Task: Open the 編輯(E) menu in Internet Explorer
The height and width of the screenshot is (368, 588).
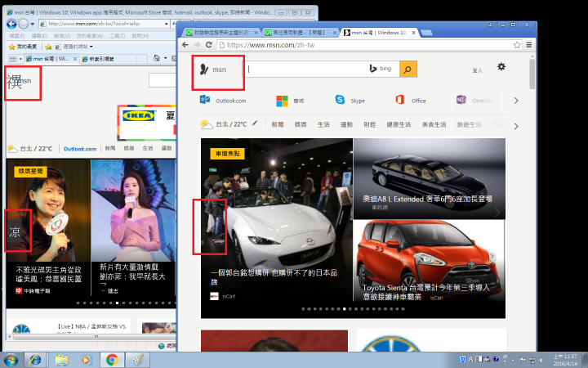Action: click(39, 36)
